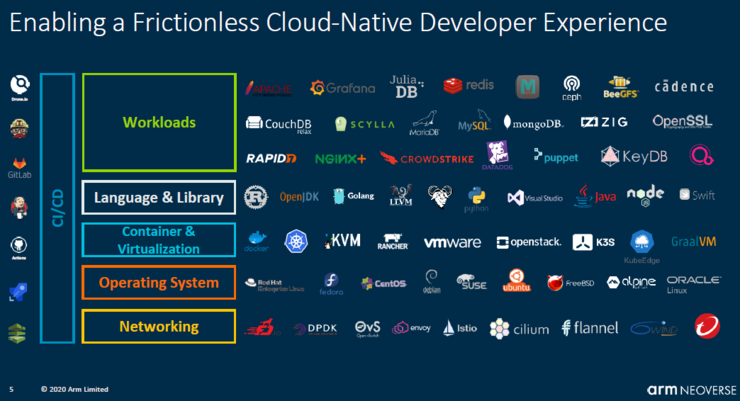Click the Grafana logo
Viewport: 740px width, 401px height.
coord(343,88)
